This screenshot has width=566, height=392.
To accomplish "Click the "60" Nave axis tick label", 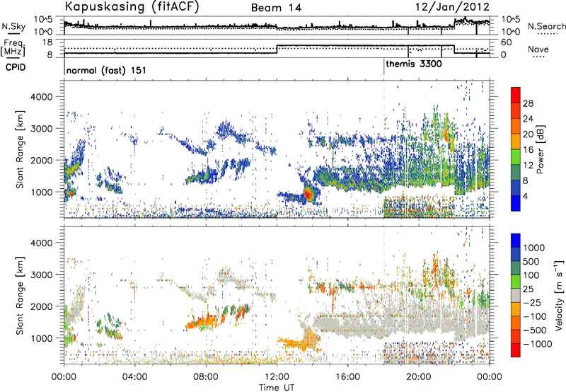I will tap(507, 42).
